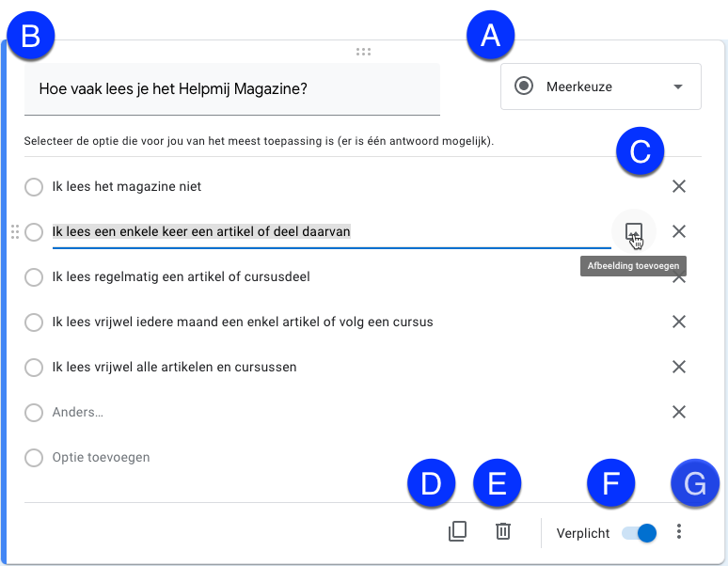Screen dimensions: 728x566
Task: Toggle the Verplicht switch off
Action: pos(640,533)
